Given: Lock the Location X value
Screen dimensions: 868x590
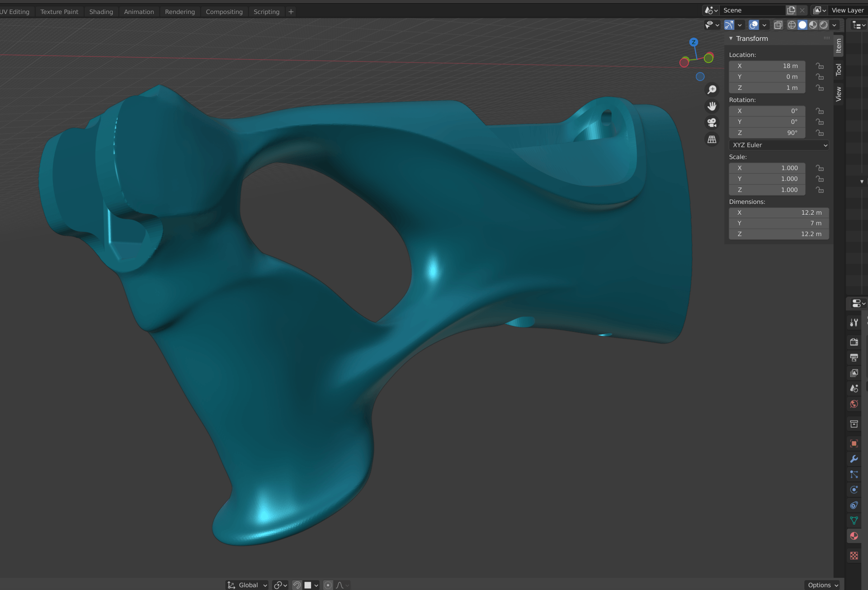Looking at the screenshot, I should click(820, 66).
